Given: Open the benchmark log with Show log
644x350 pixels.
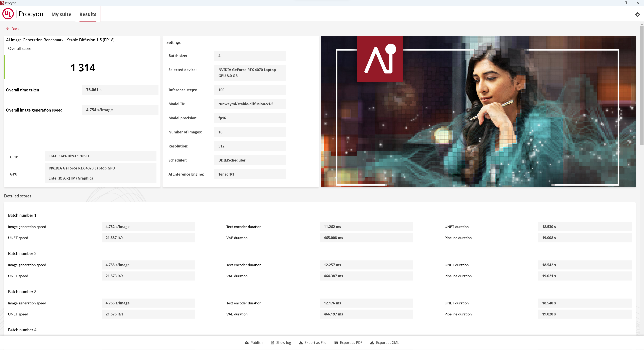Looking at the screenshot, I should (x=281, y=342).
